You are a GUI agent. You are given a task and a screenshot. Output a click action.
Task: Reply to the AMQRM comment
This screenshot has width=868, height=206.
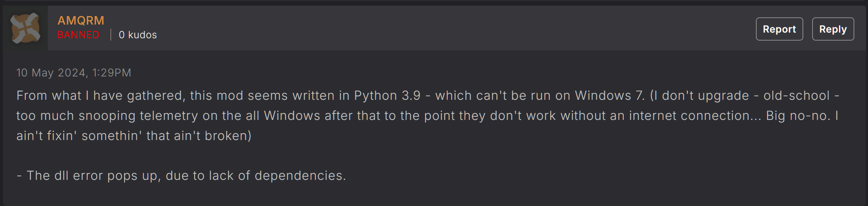click(x=833, y=29)
